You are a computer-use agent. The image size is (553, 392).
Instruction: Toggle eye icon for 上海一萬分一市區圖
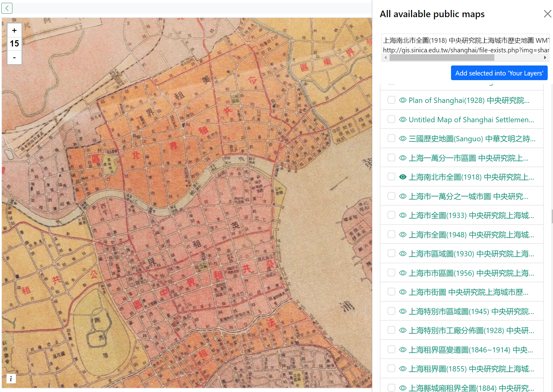(403, 158)
